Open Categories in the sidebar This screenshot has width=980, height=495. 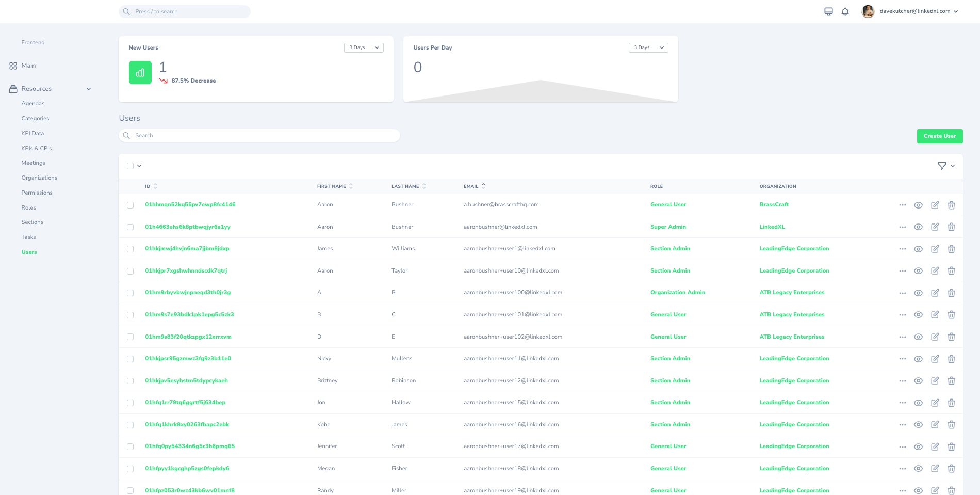coord(35,119)
